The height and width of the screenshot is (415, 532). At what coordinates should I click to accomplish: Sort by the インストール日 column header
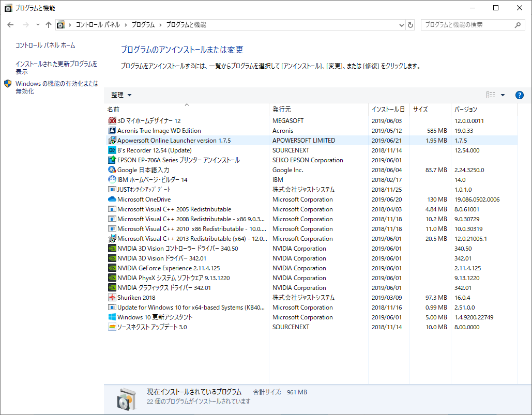[389, 109]
